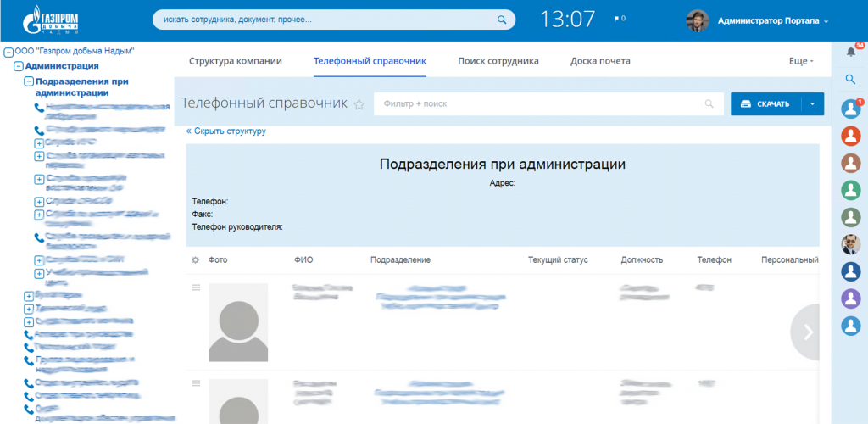Open first employee's placeholder photo

[x=238, y=322]
